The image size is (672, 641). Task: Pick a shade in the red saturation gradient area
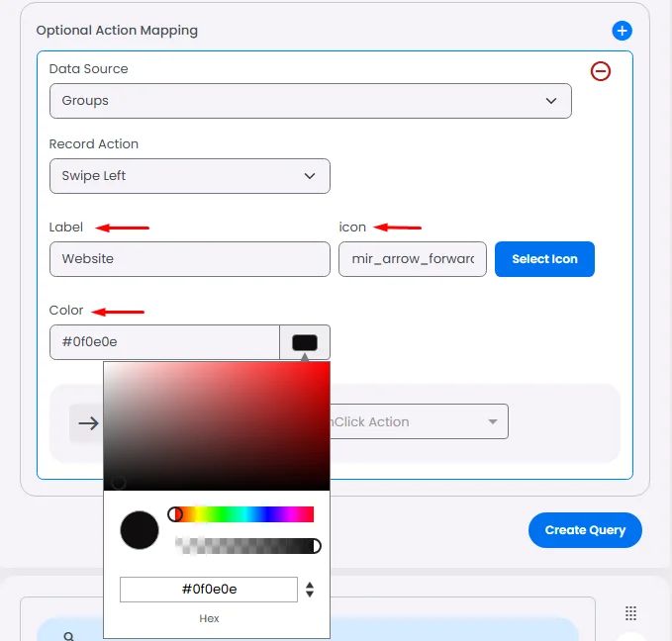click(217, 426)
